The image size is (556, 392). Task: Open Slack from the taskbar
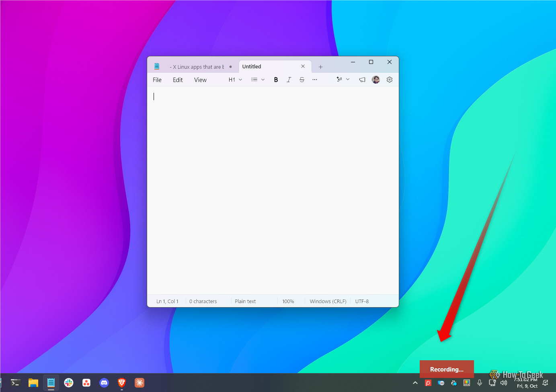[x=69, y=383]
